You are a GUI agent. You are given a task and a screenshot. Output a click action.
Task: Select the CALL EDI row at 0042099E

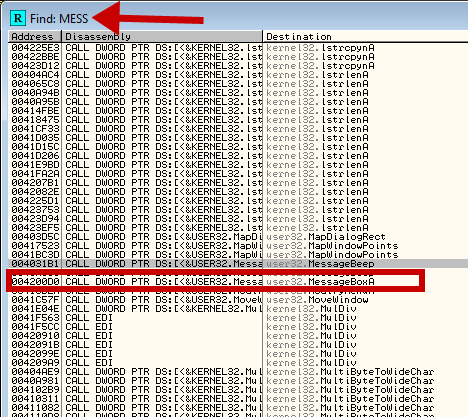(x=238, y=354)
